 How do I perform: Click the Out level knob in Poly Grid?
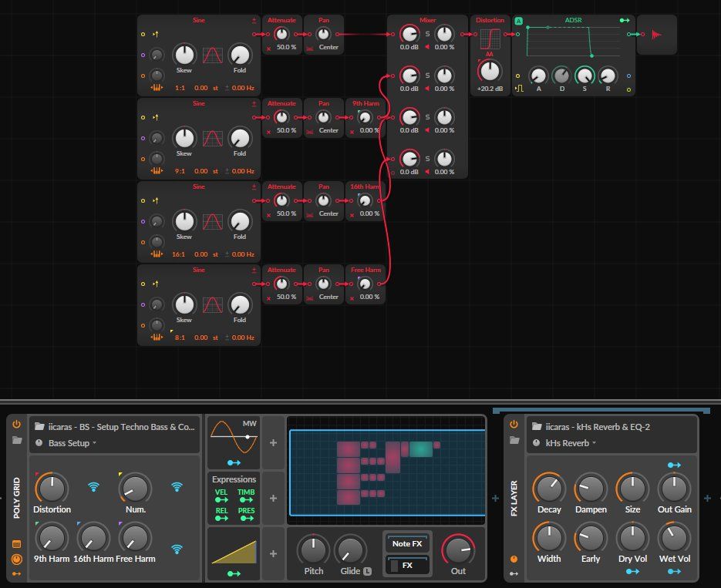tap(458, 550)
